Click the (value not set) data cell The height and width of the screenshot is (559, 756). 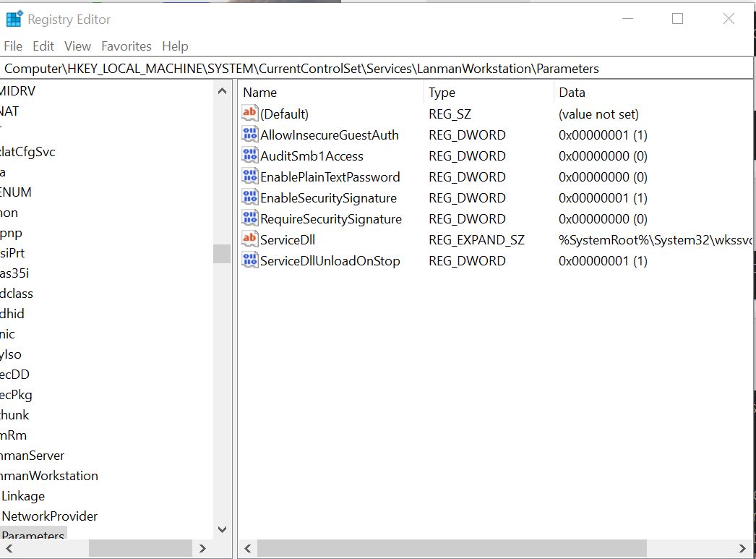click(599, 114)
